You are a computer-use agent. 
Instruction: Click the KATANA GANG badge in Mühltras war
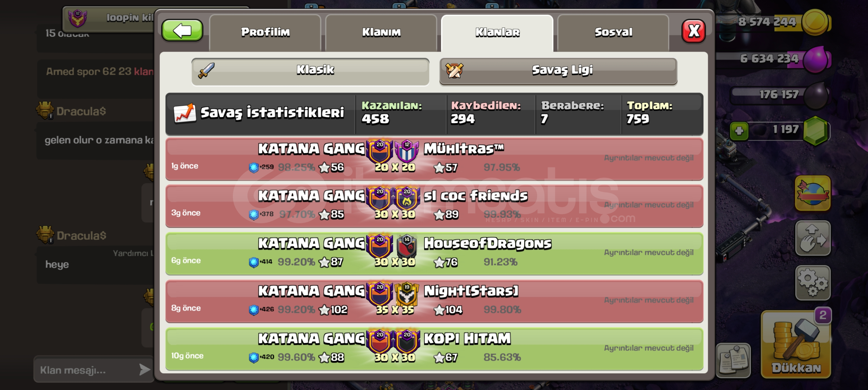[380, 151]
